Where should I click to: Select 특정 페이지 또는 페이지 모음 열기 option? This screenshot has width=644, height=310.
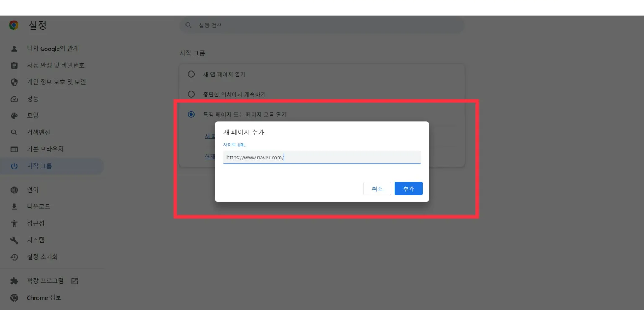pyautogui.click(x=191, y=114)
